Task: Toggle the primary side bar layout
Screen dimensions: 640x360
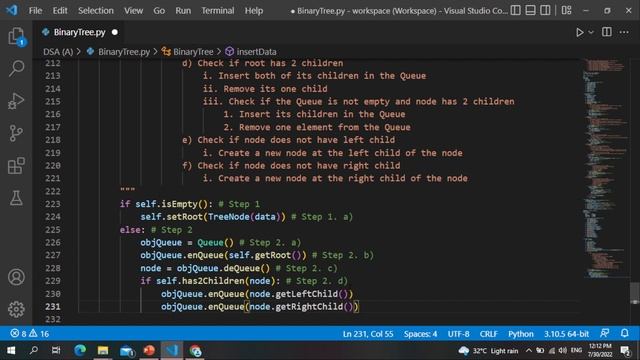Action: [516, 10]
